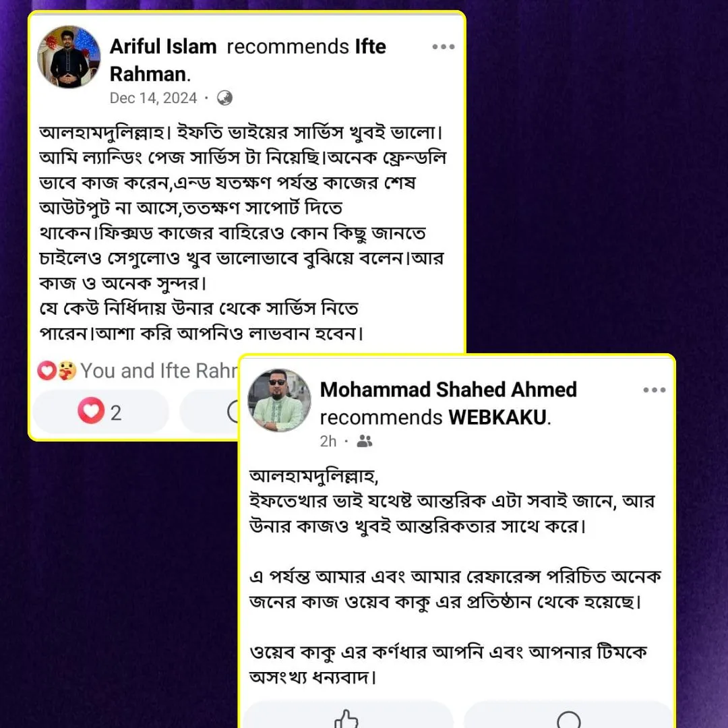Toggle the Love reaction button showing 2
The image size is (728, 728).
pyautogui.click(x=100, y=411)
